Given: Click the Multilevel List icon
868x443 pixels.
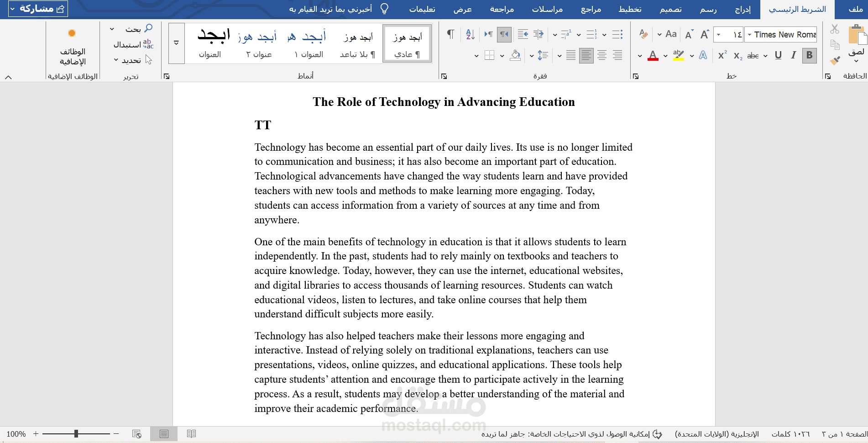Looking at the screenshot, I should (566, 34).
